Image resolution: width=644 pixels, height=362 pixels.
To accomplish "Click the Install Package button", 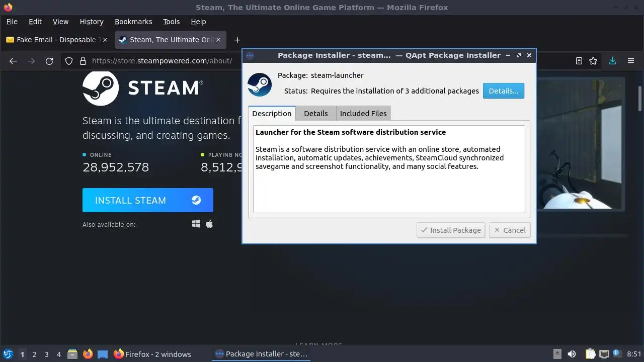I will [451, 230].
